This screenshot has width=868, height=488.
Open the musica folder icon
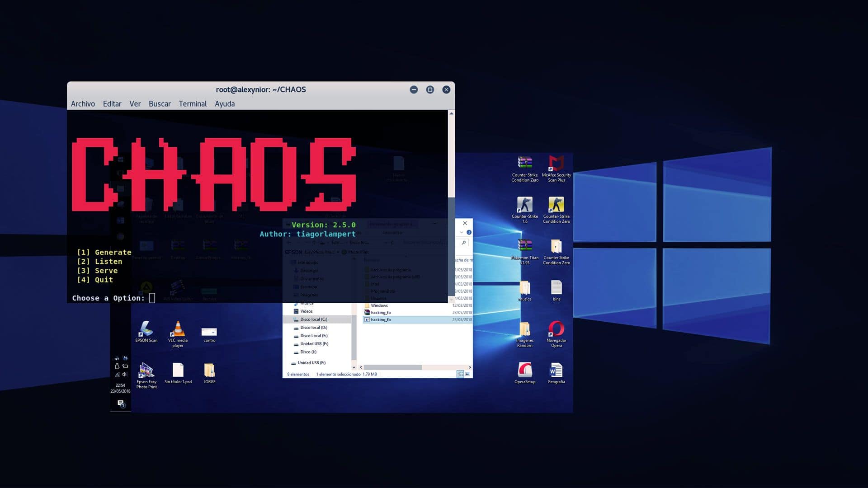tap(524, 287)
